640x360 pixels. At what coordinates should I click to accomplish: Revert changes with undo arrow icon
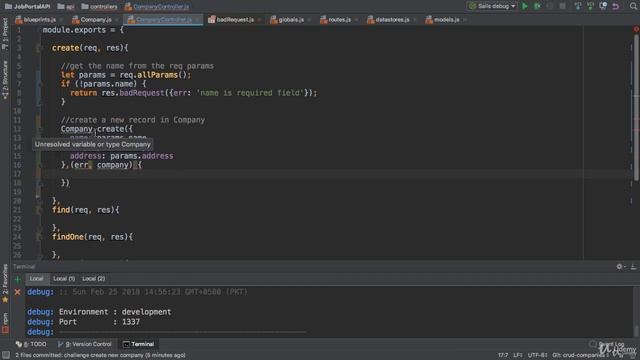point(616,6)
